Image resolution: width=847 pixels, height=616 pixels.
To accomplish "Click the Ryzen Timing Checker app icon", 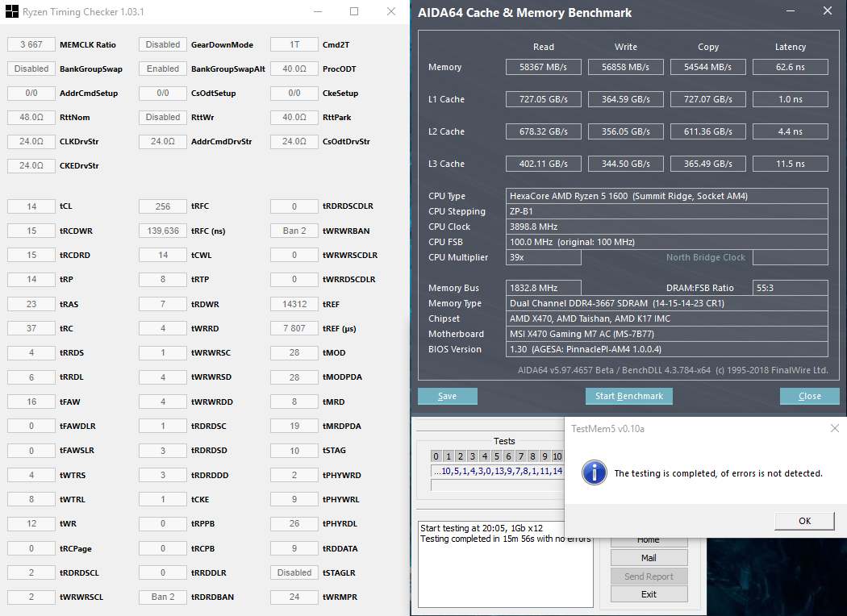I will point(11,12).
